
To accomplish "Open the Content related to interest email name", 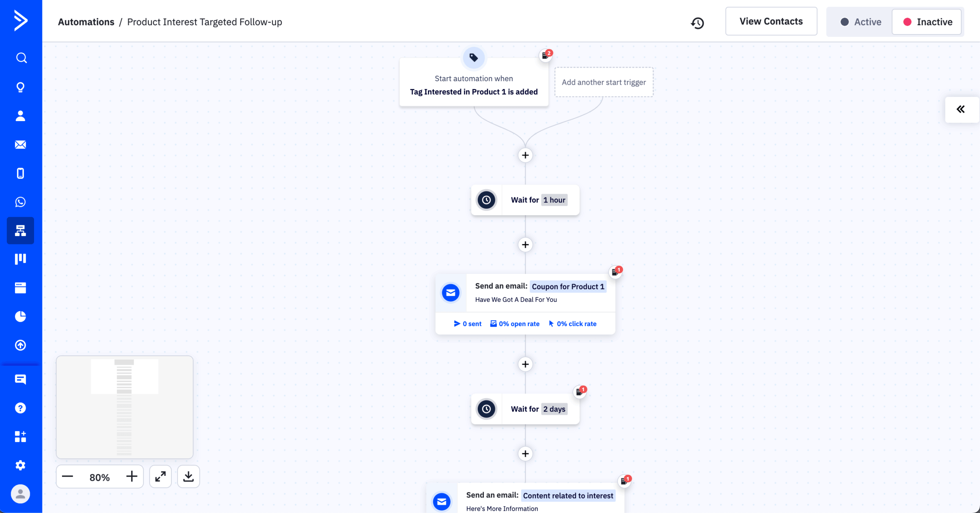I will (568, 495).
